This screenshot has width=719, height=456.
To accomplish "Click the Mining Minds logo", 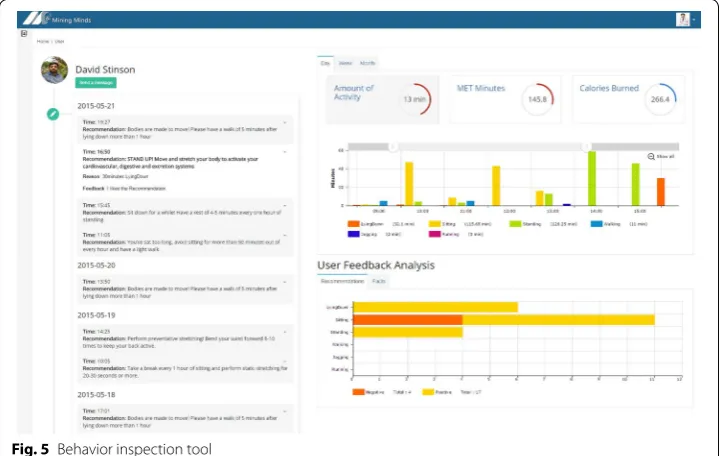I will (57, 19).
